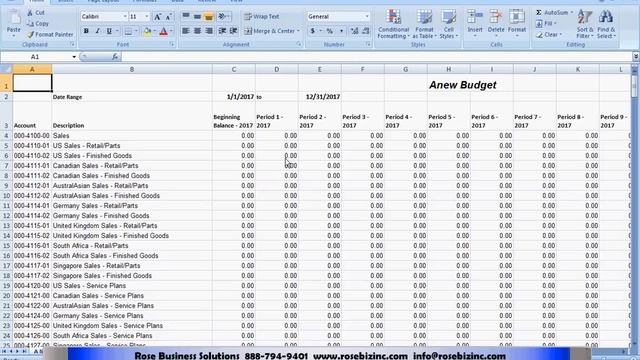The height and width of the screenshot is (360, 640).
Task: Open Conditional Formatting menu
Action: tap(393, 24)
